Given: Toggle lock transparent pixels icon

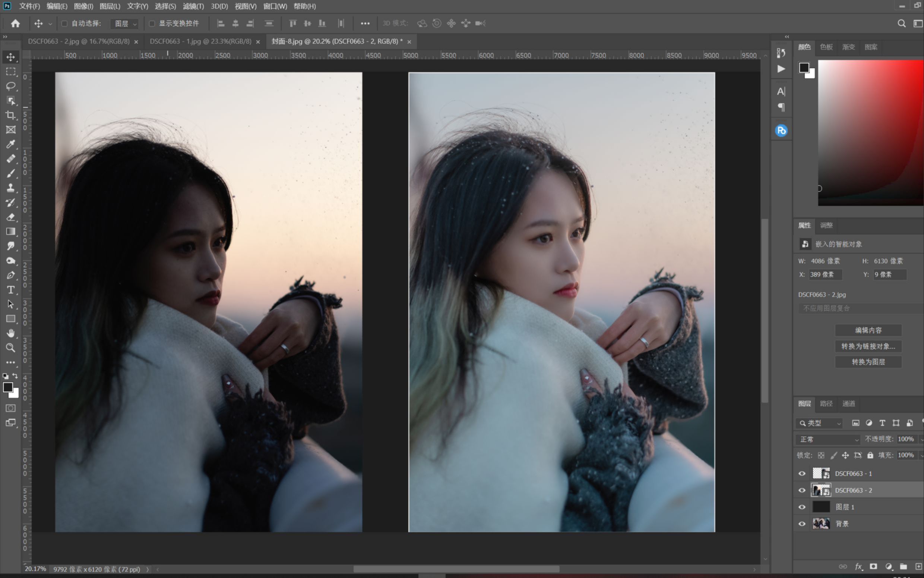Looking at the screenshot, I should click(x=821, y=455).
